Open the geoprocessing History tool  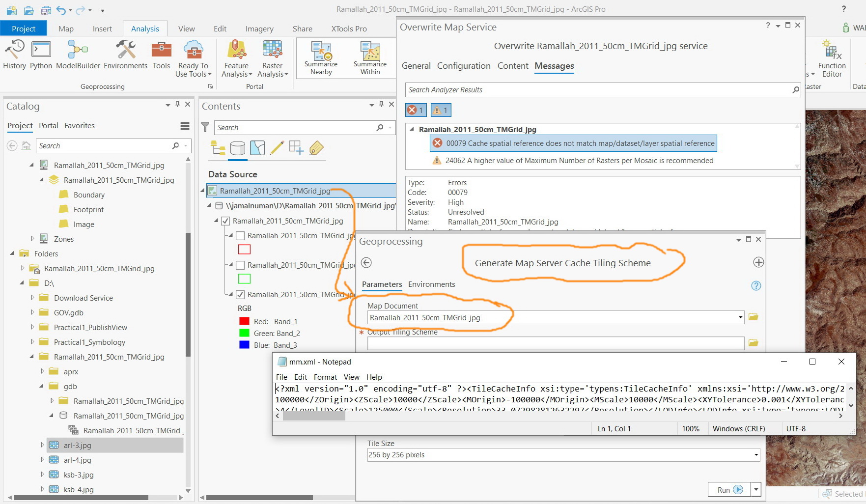(14, 55)
